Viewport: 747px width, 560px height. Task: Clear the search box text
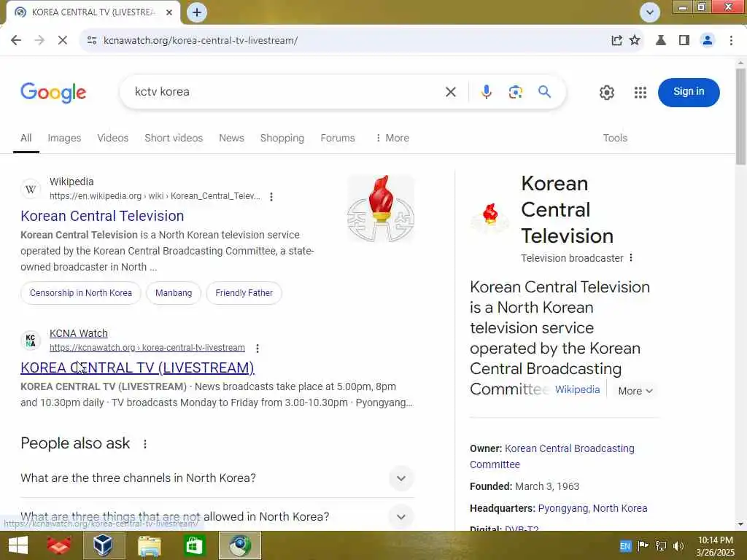coord(451,92)
